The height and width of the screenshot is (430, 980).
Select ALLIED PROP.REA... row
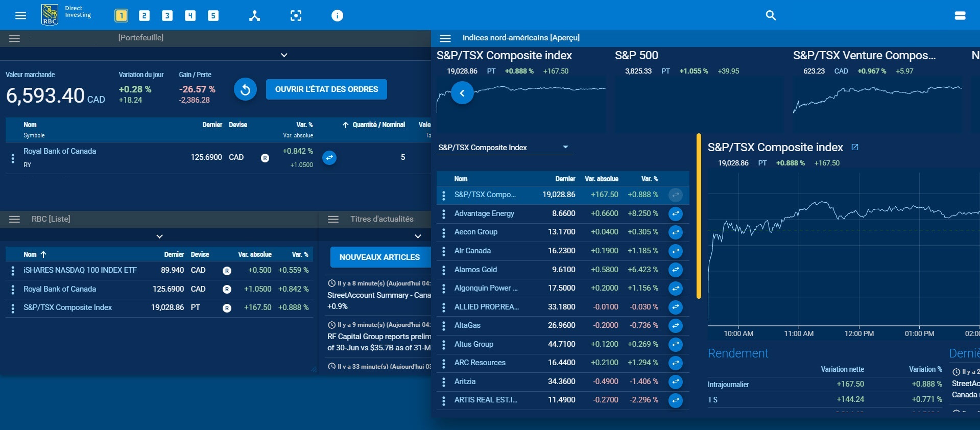[563, 307]
